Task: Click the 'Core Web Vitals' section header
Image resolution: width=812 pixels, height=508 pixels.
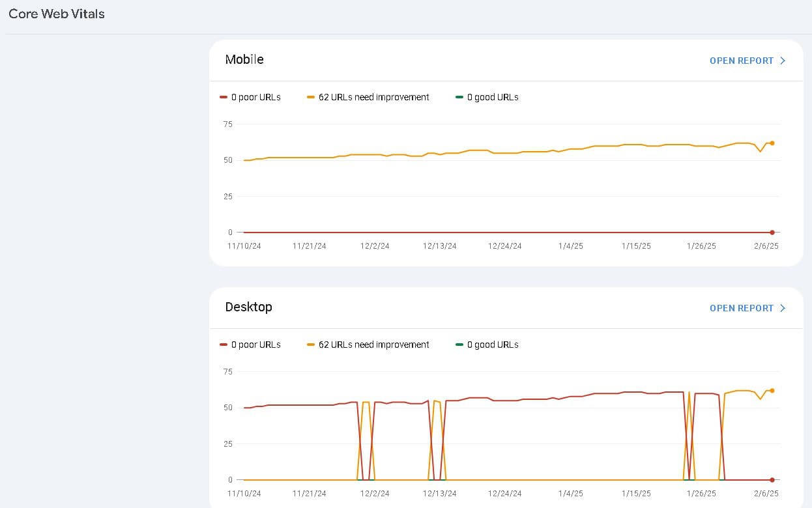Action: [x=56, y=14]
